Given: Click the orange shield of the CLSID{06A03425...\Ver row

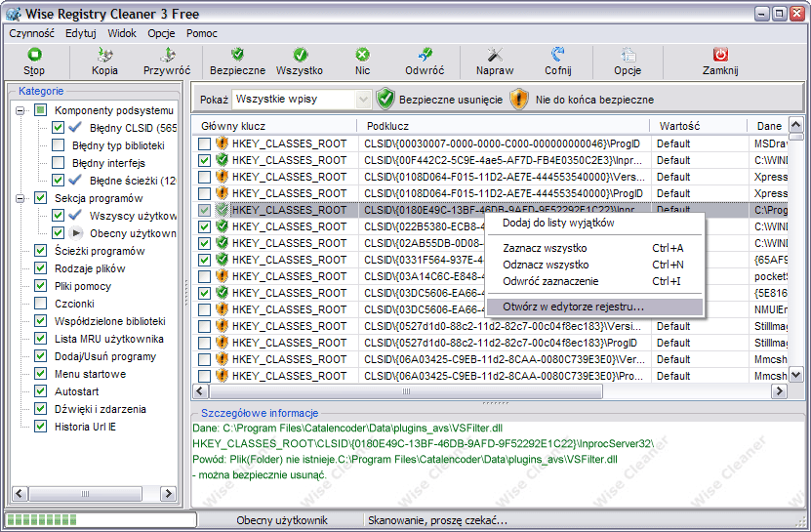Looking at the screenshot, I should point(222,359).
